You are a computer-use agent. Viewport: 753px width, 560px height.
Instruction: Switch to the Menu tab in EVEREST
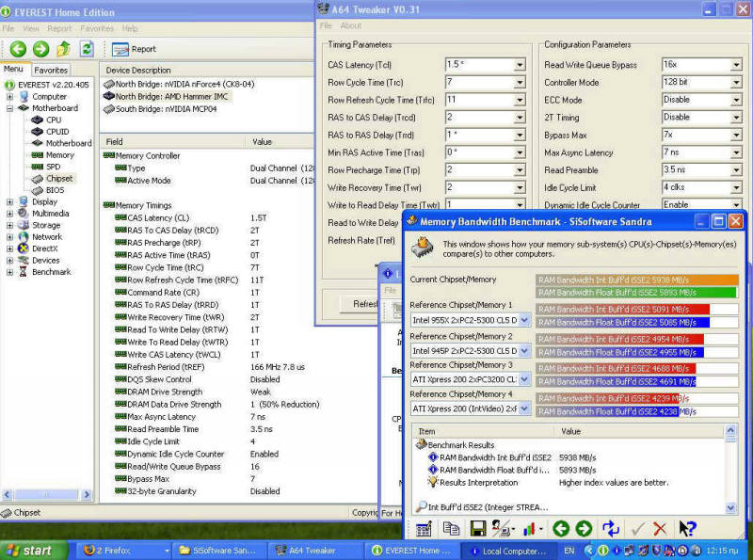point(13,69)
